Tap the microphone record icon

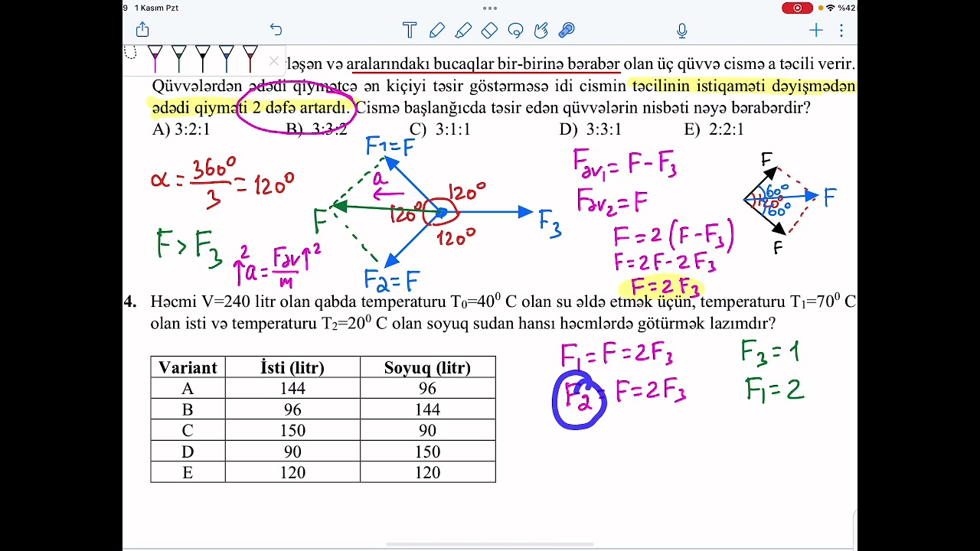(682, 30)
